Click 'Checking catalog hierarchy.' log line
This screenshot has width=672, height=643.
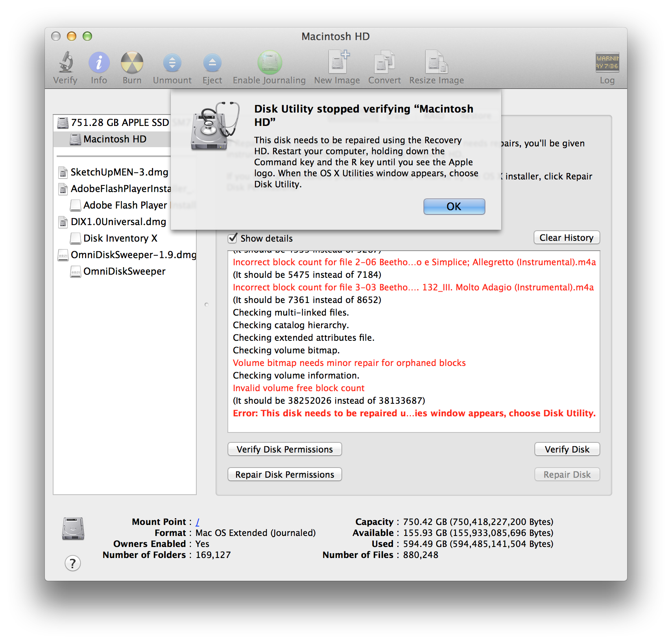(x=291, y=325)
